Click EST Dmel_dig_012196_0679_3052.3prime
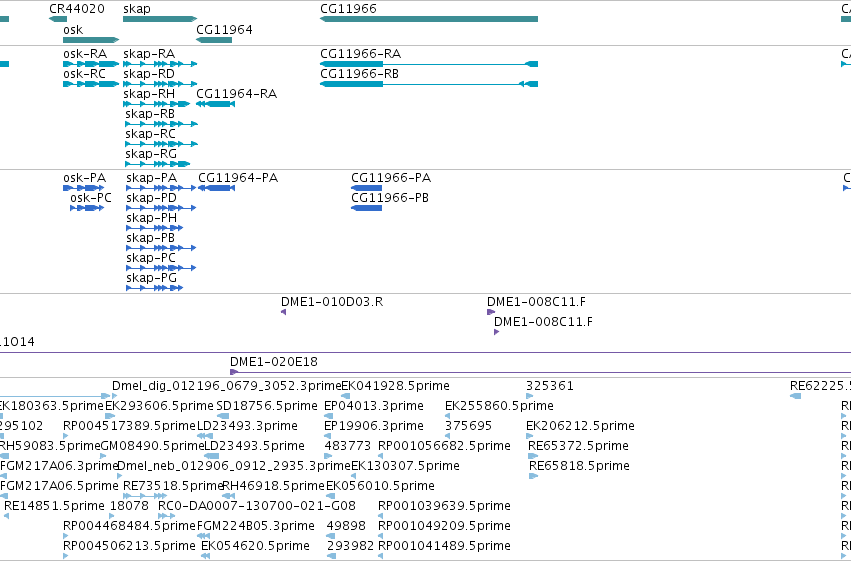This screenshot has width=851, height=561. pyautogui.click(x=227, y=386)
